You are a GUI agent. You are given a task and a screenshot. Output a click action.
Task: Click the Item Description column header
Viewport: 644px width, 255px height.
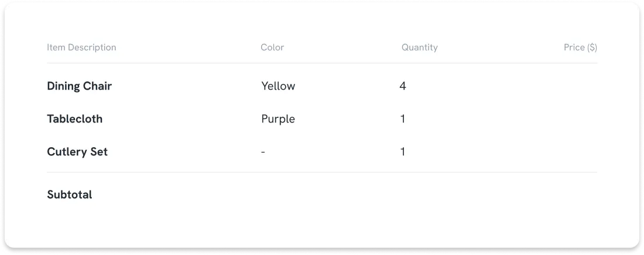pyautogui.click(x=81, y=47)
